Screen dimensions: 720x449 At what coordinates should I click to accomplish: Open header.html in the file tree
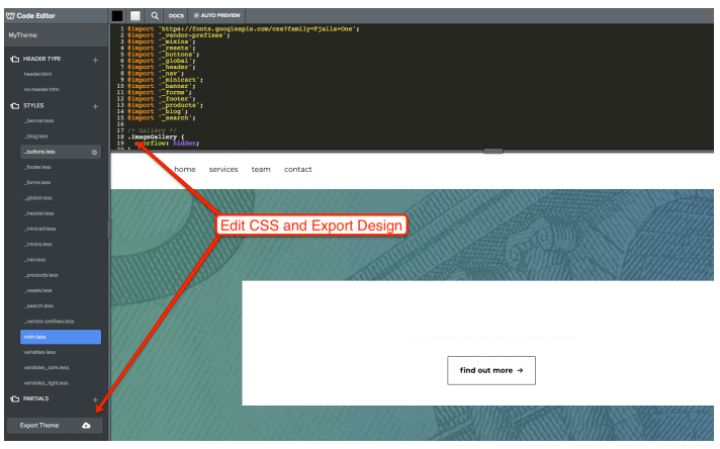[x=38, y=74]
